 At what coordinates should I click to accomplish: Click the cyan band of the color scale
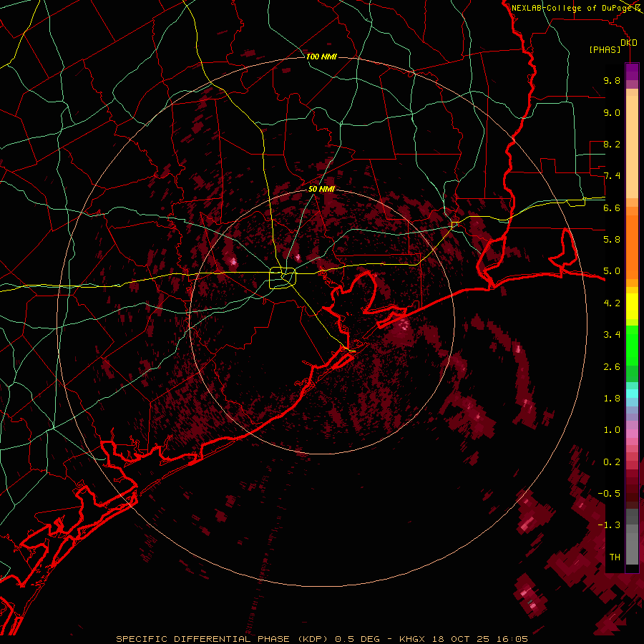pyautogui.click(x=632, y=394)
